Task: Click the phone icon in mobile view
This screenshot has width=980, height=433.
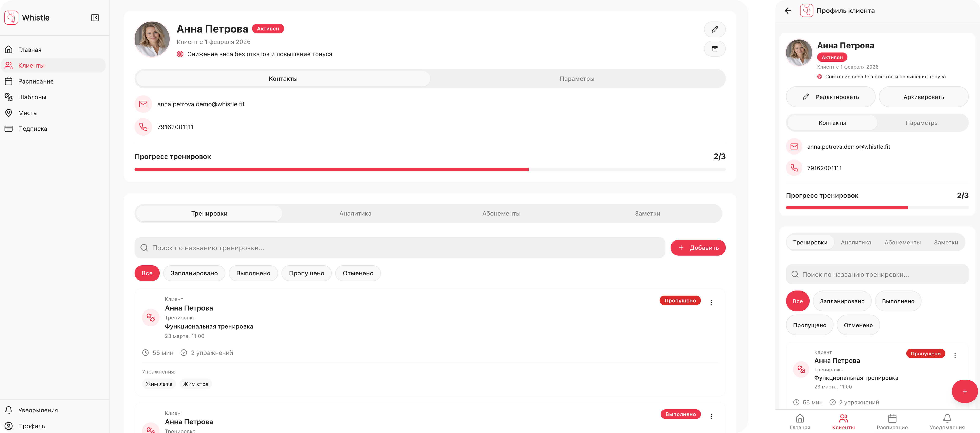Action: pyautogui.click(x=794, y=168)
